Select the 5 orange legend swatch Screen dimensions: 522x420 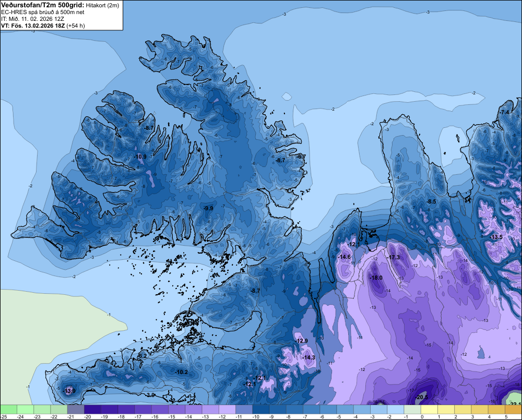coord(513,410)
